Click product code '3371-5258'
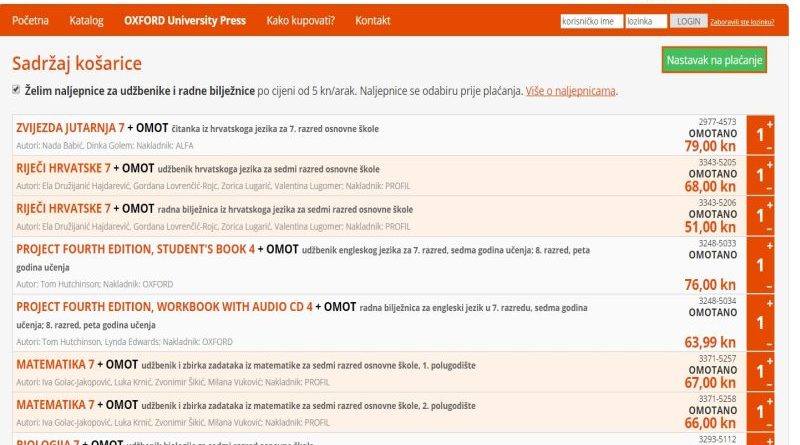Viewport: 800px width, 445px height. point(717,399)
